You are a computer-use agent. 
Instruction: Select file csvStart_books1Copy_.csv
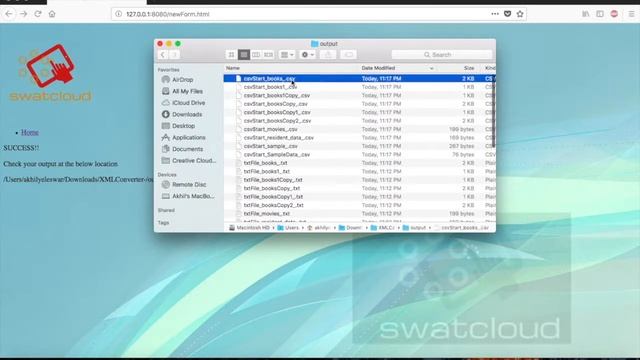point(359,95)
